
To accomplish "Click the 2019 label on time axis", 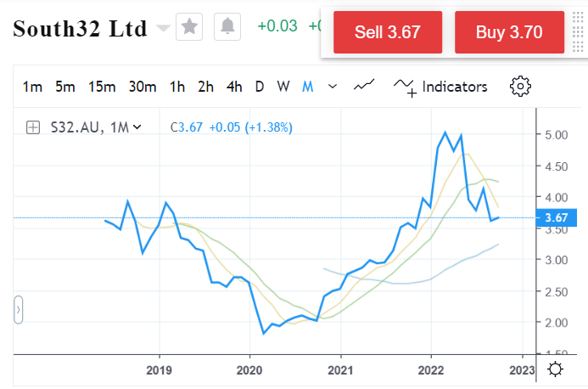I will (159, 370).
